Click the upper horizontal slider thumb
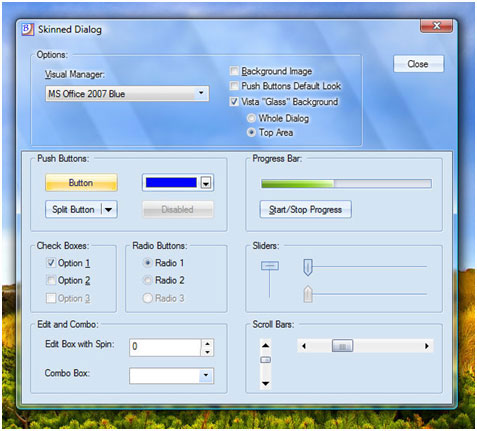The height and width of the screenshot is (431, 477). (308, 267)
